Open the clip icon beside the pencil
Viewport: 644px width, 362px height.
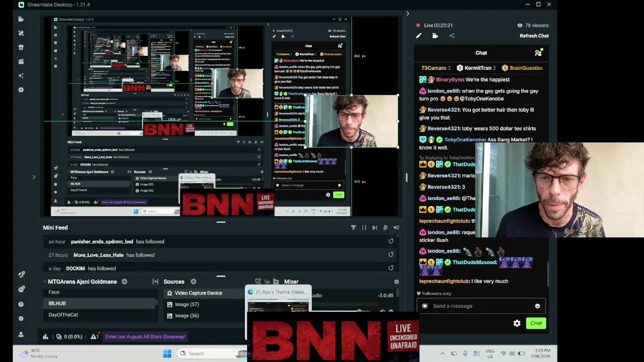click(x=435, y=36)
